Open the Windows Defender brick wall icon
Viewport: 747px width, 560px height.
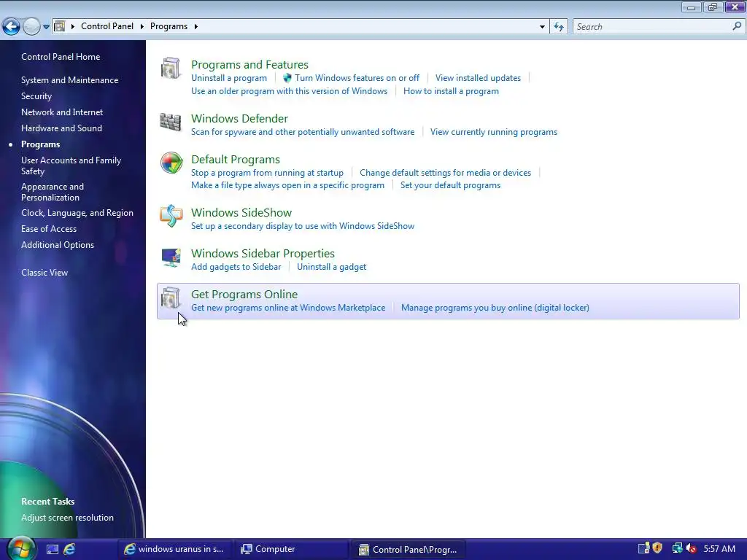tap(171, 122)
